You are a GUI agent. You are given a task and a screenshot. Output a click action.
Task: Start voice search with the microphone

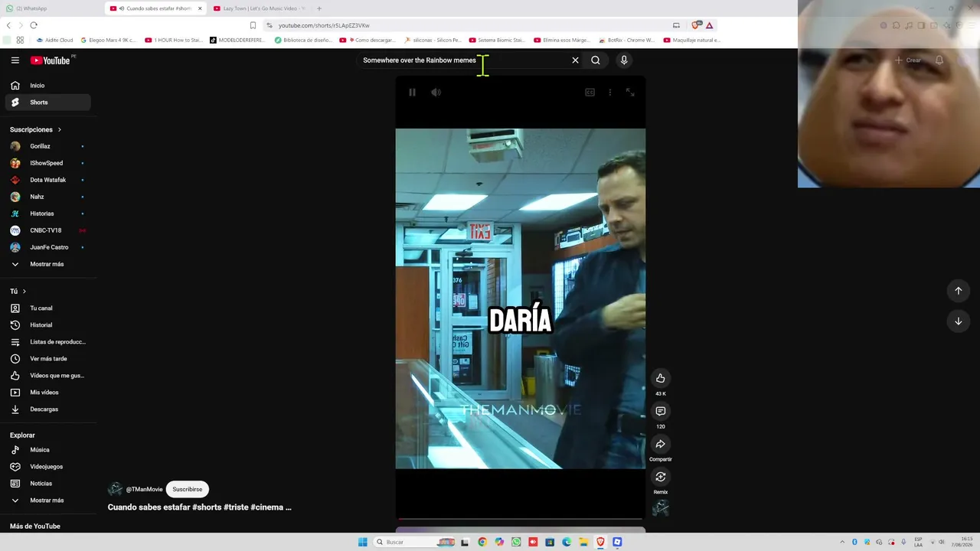click(624, 60)
